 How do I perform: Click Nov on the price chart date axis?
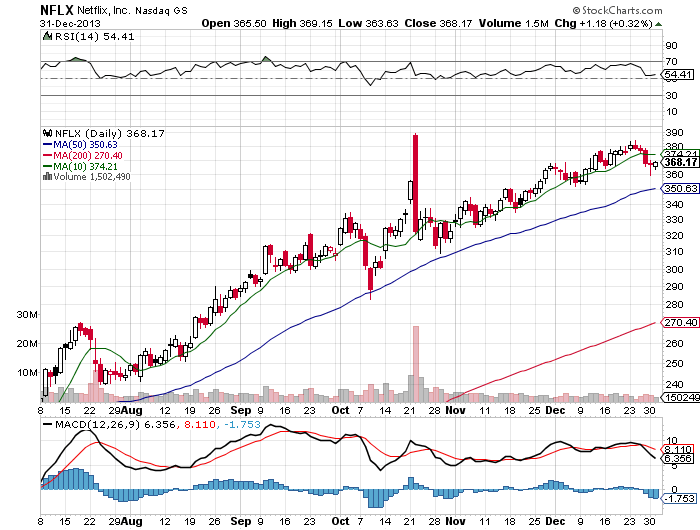455,410
